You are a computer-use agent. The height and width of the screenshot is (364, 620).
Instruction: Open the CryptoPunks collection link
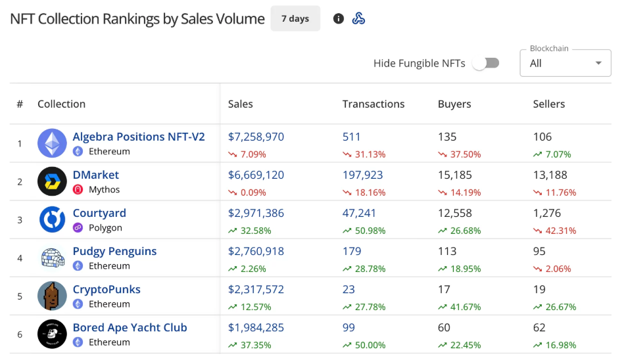(x=107, y=289)
